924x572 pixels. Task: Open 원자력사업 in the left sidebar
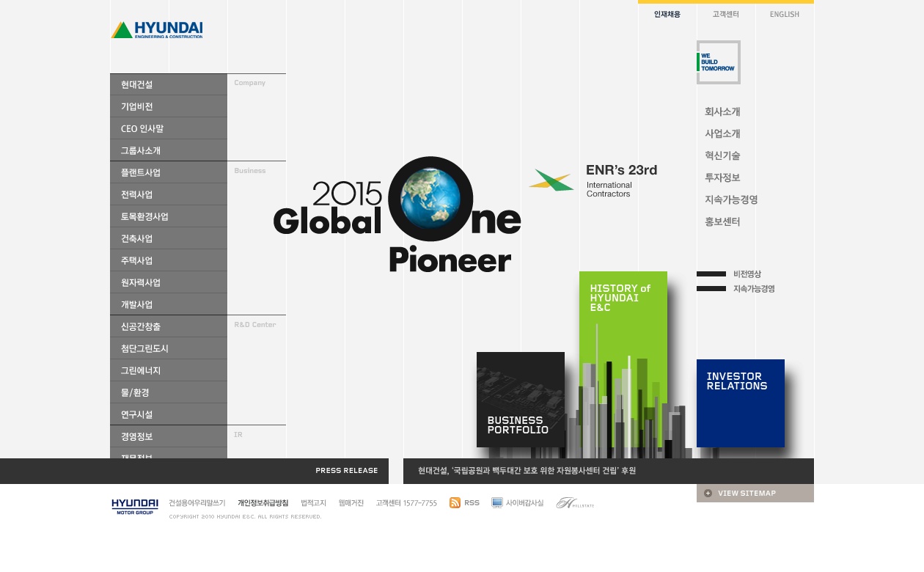(x=169, y=282)
